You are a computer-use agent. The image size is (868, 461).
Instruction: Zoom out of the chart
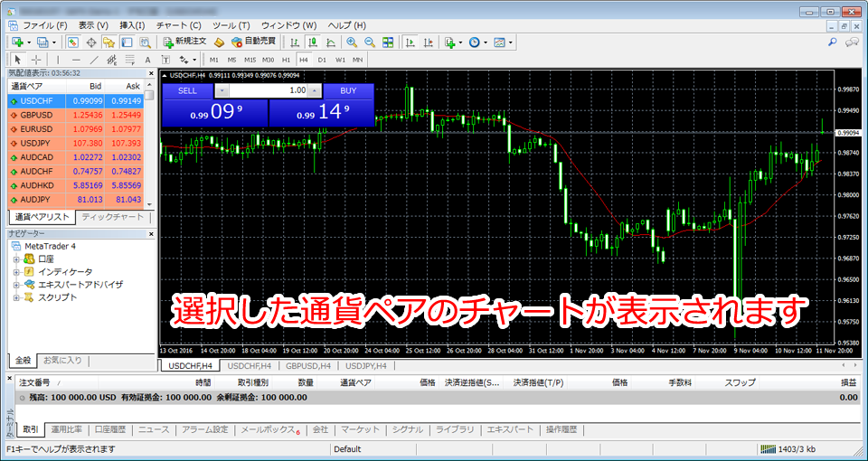pos(370,42)
